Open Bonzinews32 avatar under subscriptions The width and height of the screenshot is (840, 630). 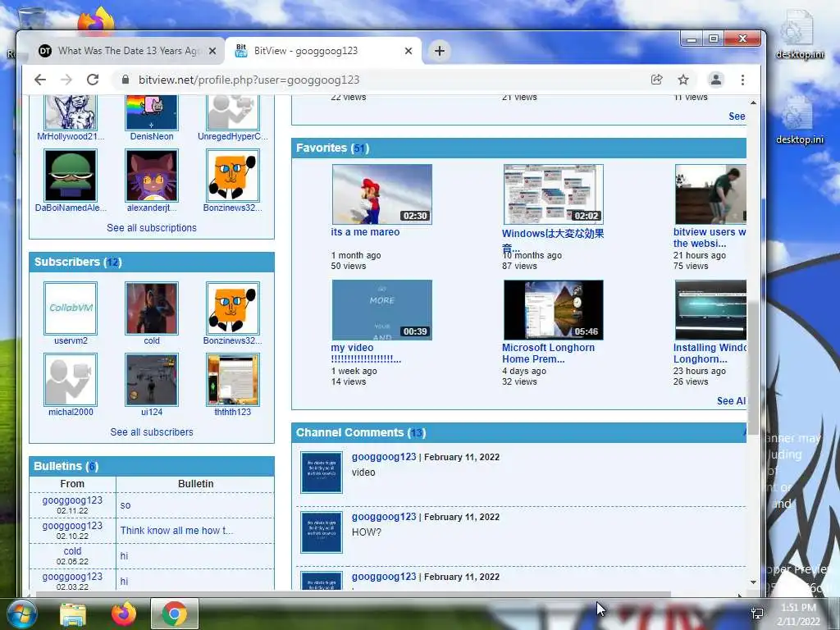click(x=232, y=176)
